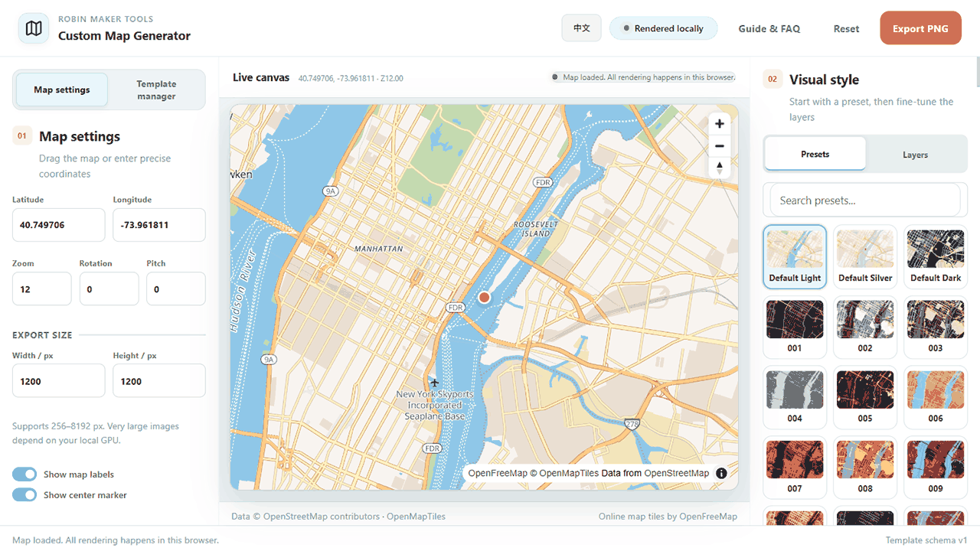Open the Layers tab

point(915,154)
